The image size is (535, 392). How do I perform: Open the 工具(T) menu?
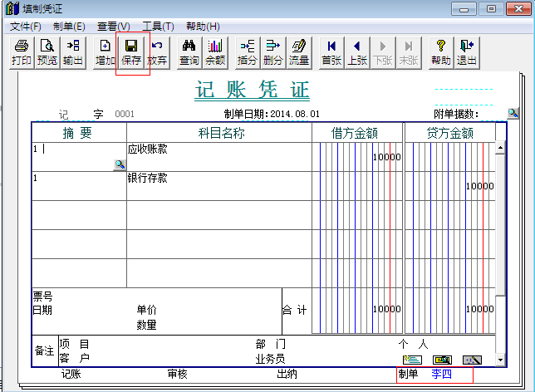pyautogui.click(x=158, y=27)
